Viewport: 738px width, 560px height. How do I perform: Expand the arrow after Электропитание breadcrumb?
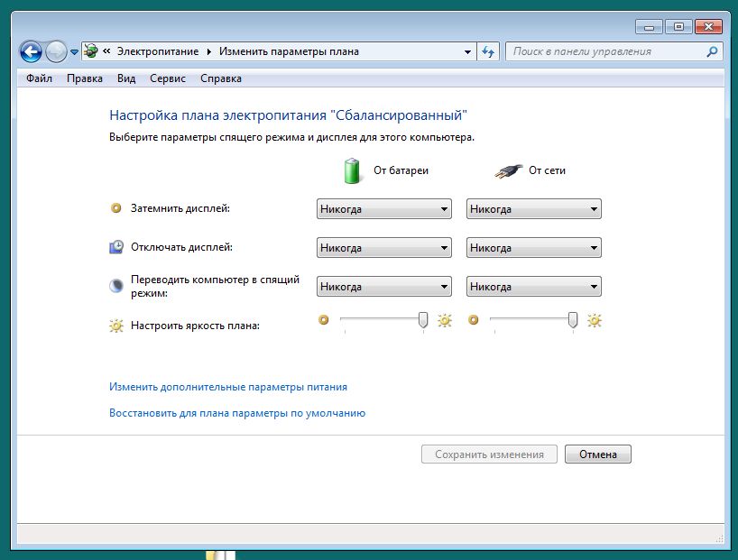[209, 51]
